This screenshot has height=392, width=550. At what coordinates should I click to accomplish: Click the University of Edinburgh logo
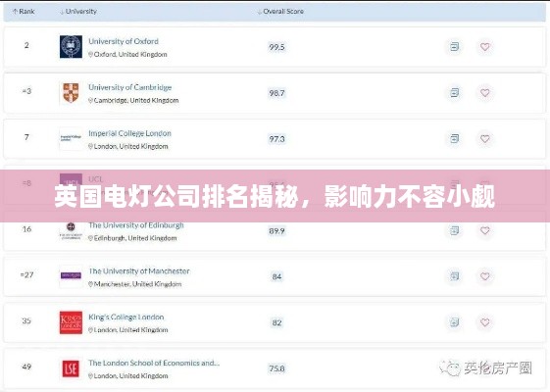pyautogui.click(x=71, y=230)
